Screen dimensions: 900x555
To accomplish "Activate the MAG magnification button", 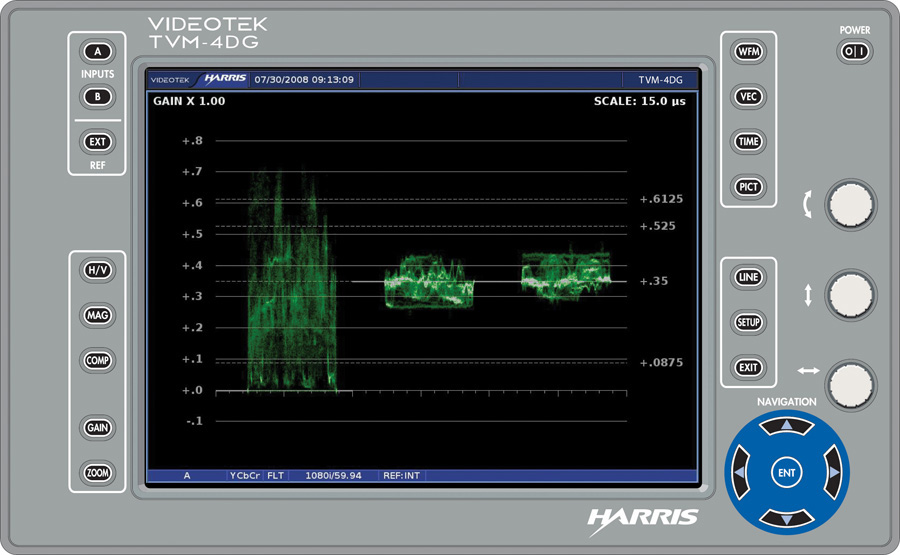I will [98, 315].
